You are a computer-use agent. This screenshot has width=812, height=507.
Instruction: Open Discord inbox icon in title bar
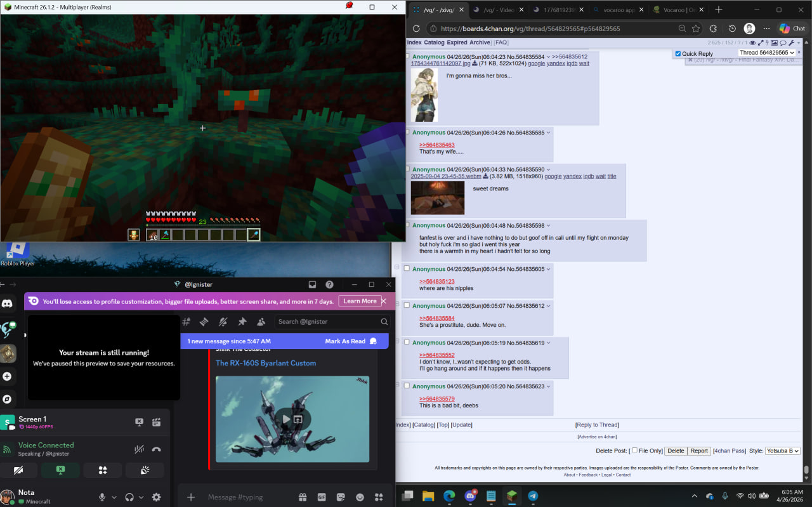pos(312,284)
